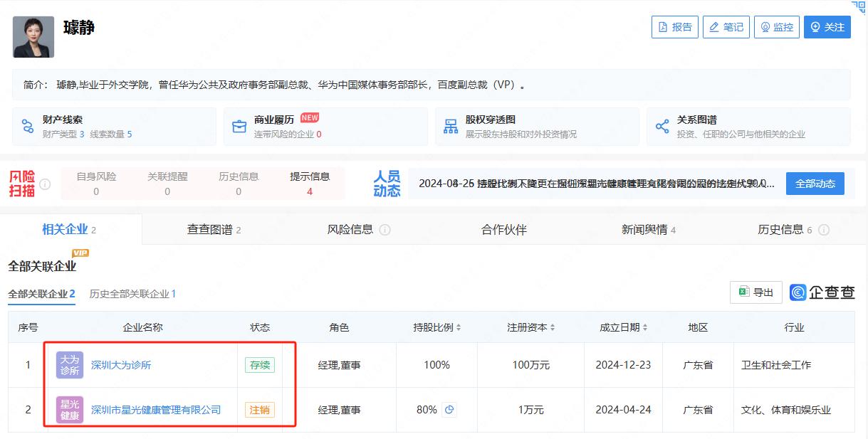
Task: Open the 商业履历 briefcase icon
Action: (x=239, y=127)
